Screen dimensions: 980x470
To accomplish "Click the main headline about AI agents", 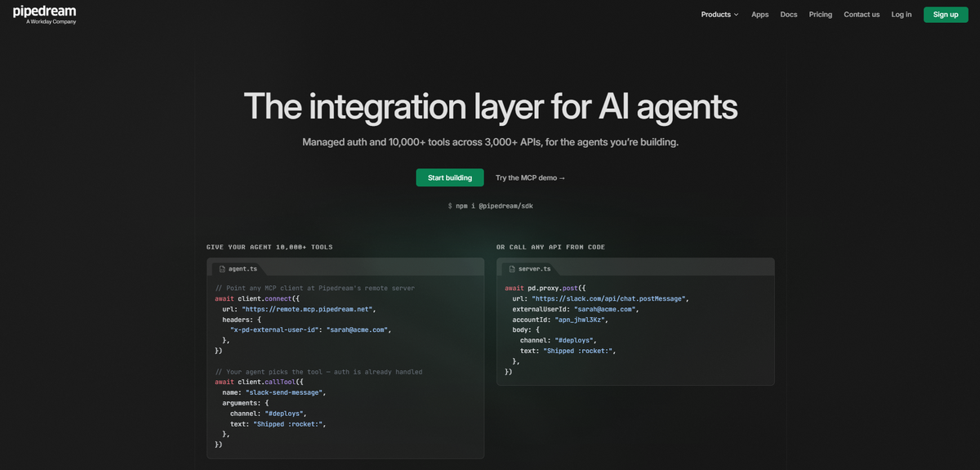I will click(x=490, y=106).
